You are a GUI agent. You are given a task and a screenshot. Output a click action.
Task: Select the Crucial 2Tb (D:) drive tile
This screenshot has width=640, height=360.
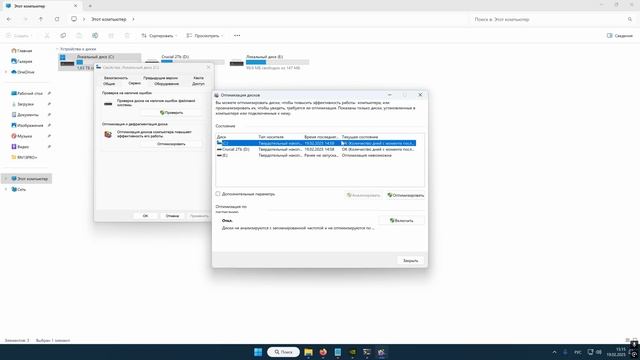184,60
